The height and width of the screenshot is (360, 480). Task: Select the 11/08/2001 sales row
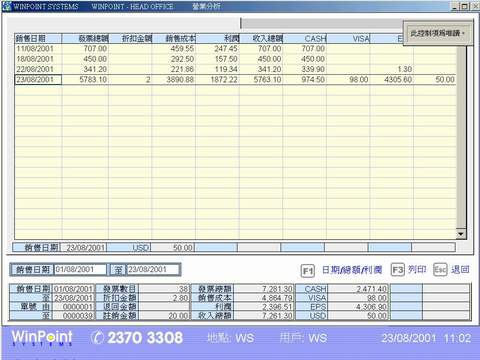point(235,49)
